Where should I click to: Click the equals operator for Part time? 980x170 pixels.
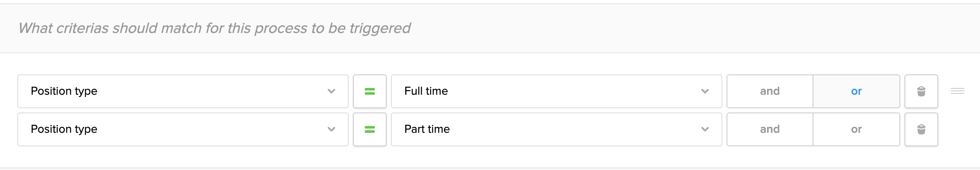(370, 129)
